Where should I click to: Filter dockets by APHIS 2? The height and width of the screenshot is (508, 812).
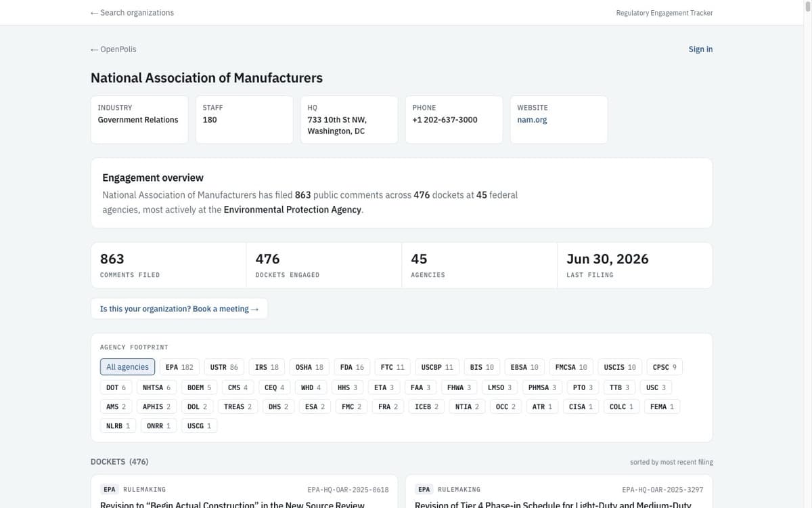[x=156, y=406]
